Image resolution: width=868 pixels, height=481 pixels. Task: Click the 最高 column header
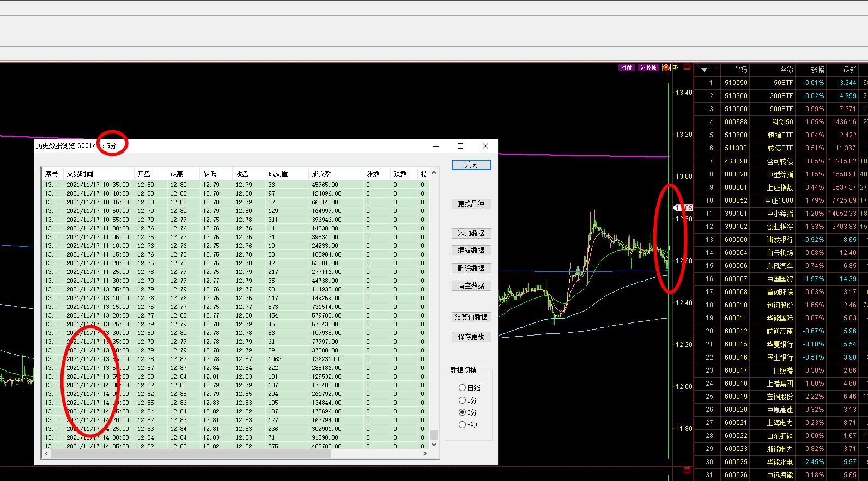(x=183, y=174)
